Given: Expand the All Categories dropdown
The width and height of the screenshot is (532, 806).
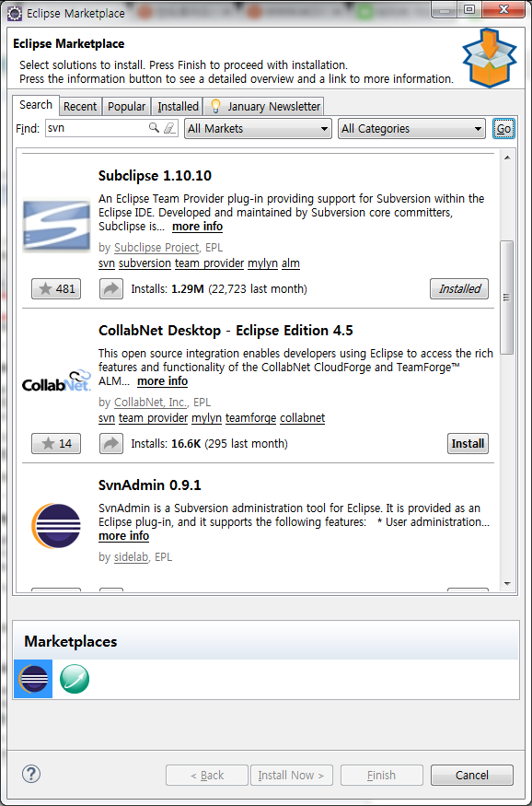Looking at the screenshot, I should point(411,129).
